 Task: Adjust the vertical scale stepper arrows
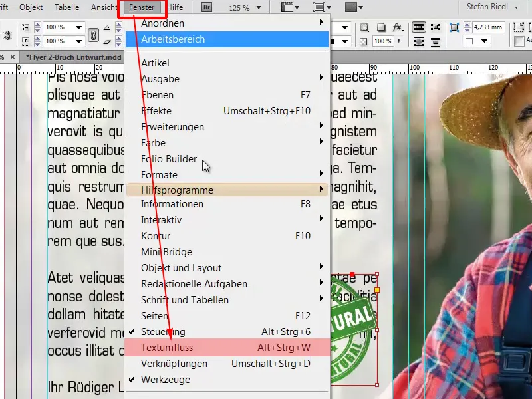pyautogui.click(x=37, y=41)
